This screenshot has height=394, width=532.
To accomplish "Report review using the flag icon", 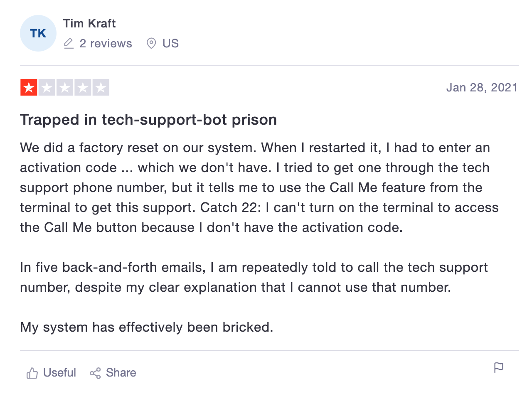I will click(498, 368).
